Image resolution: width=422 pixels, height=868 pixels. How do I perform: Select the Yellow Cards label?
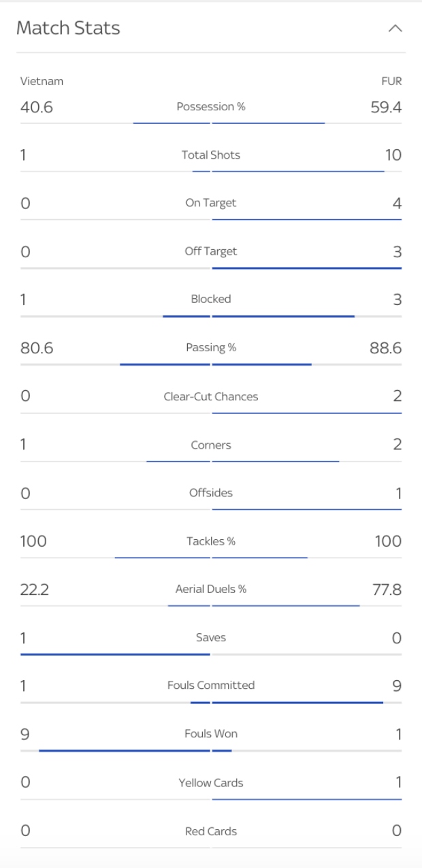[x=211, y=783]
